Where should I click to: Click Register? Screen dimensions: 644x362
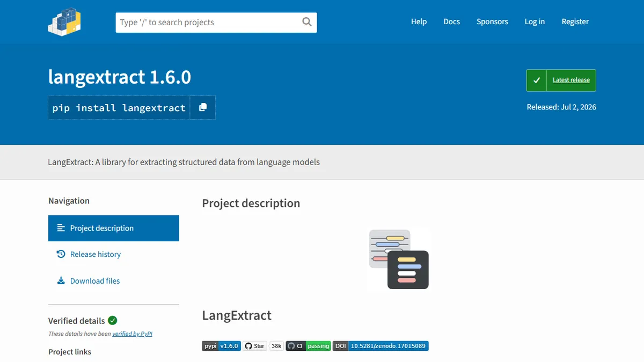pyautogui.click(x=575, y=21)
